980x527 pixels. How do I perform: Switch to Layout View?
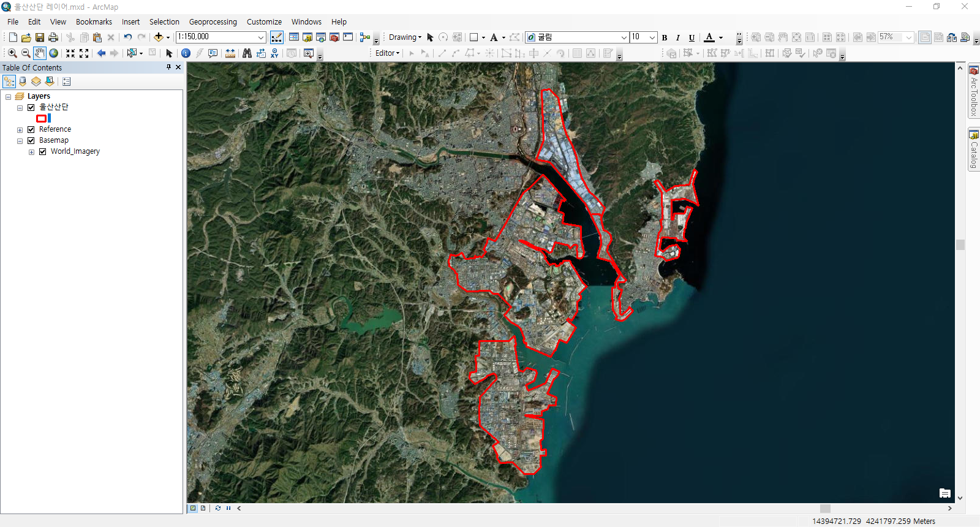pyautogui.click(x=203, y=508)
